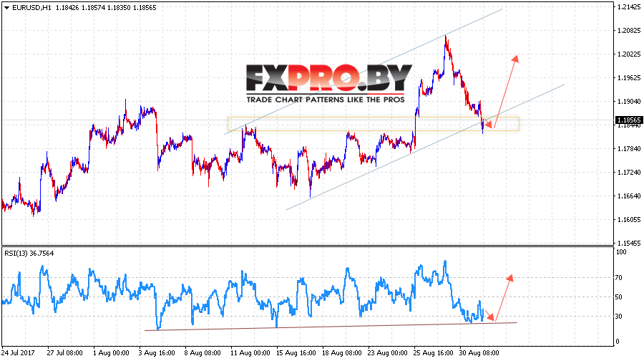Click price axis label 1.21425

pyautogui.click(x=629, y=7)
